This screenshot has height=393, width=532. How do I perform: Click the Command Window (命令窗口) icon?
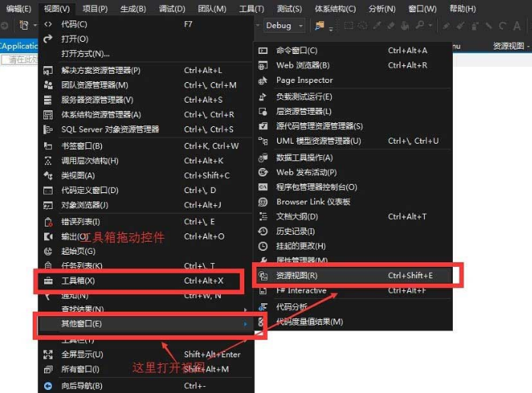[x=263, y=51]
